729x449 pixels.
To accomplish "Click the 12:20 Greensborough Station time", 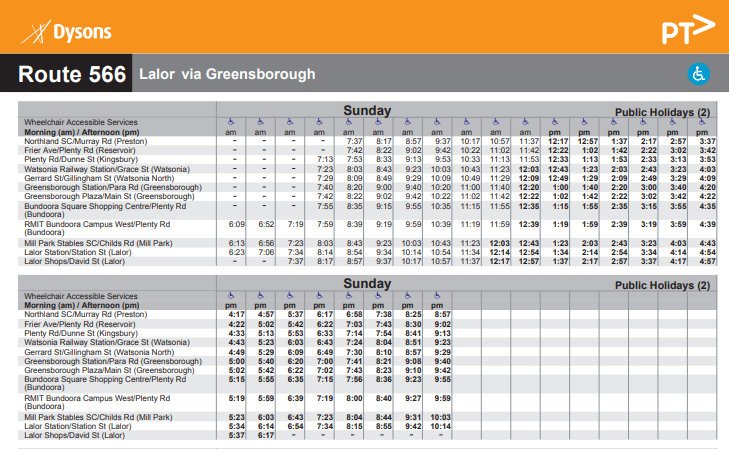I will click(x=529, y=187).
